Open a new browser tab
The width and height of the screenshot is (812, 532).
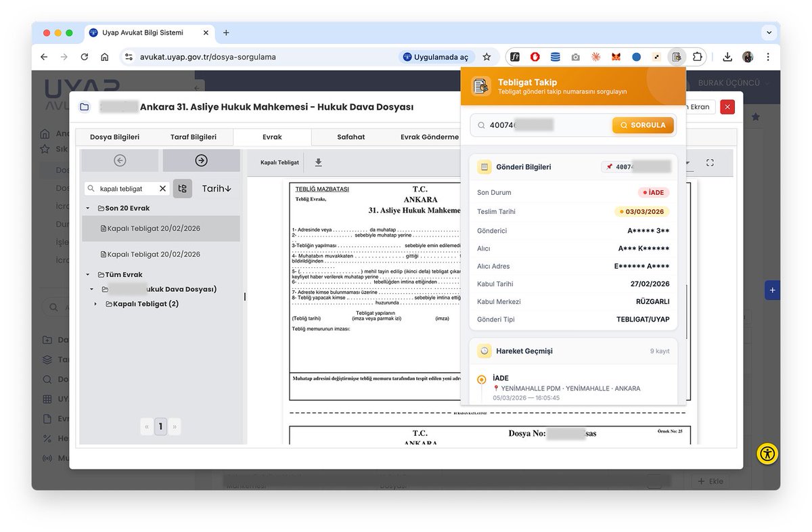coord(226,32)
